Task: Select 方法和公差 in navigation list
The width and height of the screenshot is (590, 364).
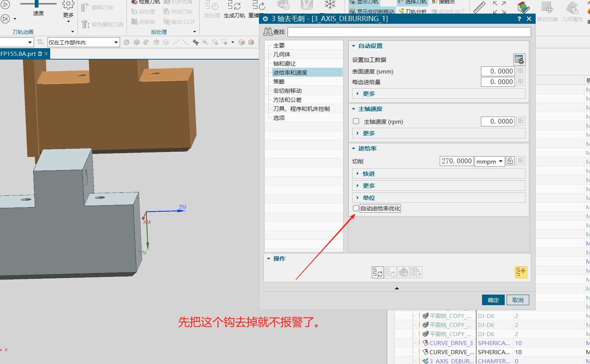Action: pyautogui.click(x=287, y=100)
